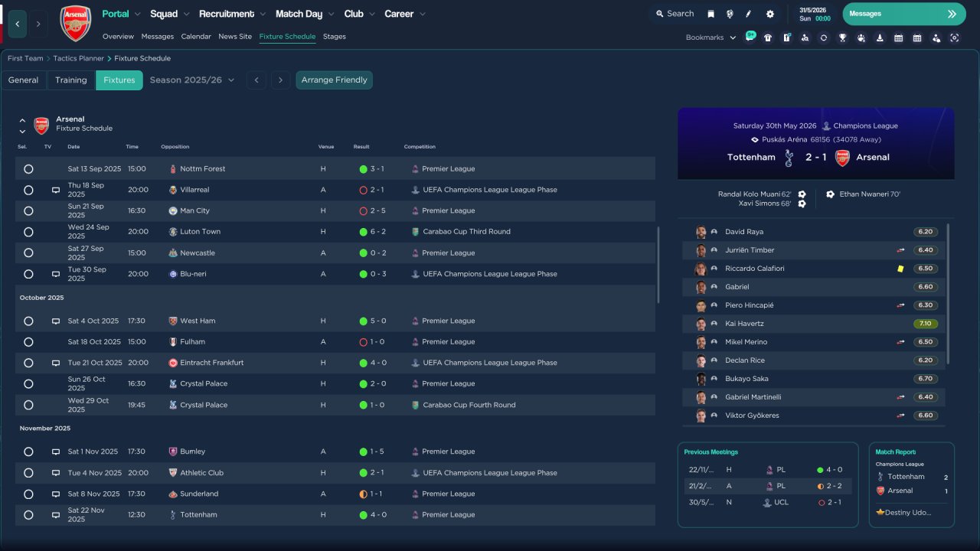Open the bookmark flag icon beside Search
The width and height of the screenshot is (980, 551).
point(710,14)
